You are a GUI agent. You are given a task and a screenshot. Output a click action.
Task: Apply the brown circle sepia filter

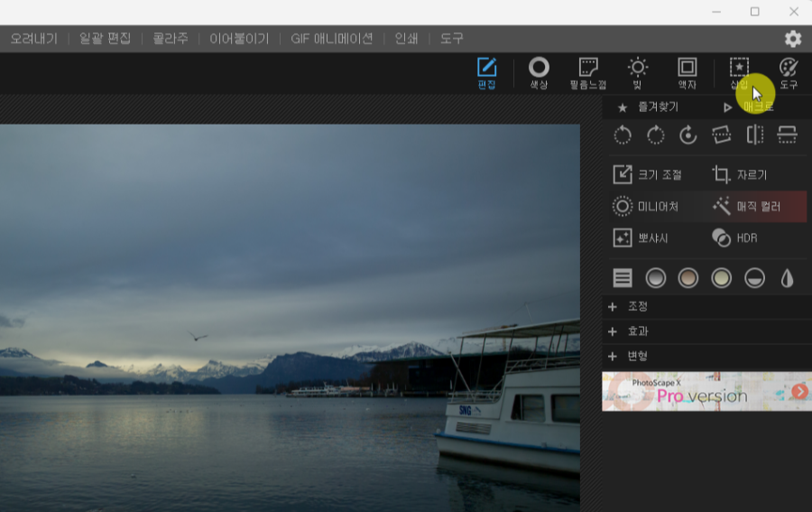(x=688, y=278)
